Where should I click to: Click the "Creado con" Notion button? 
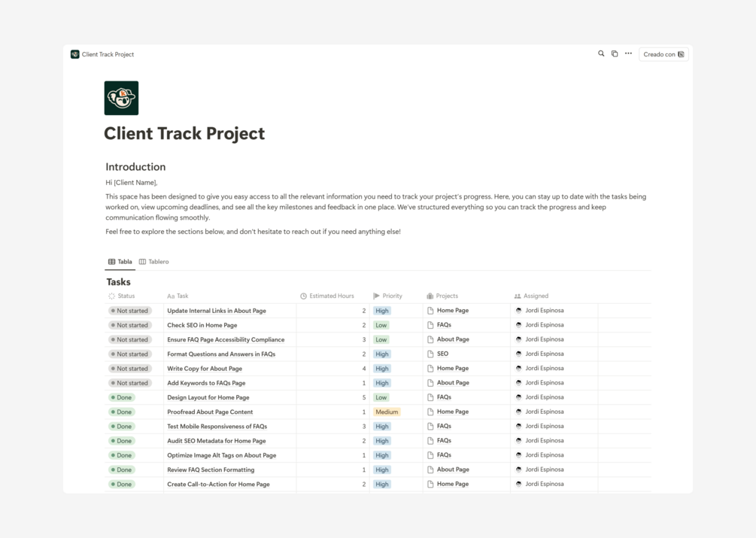(x=663, y=54)
